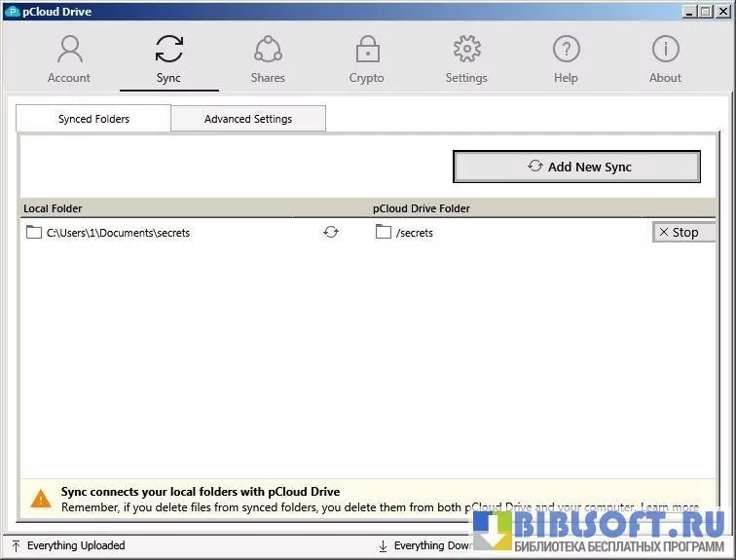
Task: Open the Account section icon
Action: click(68, 49)
